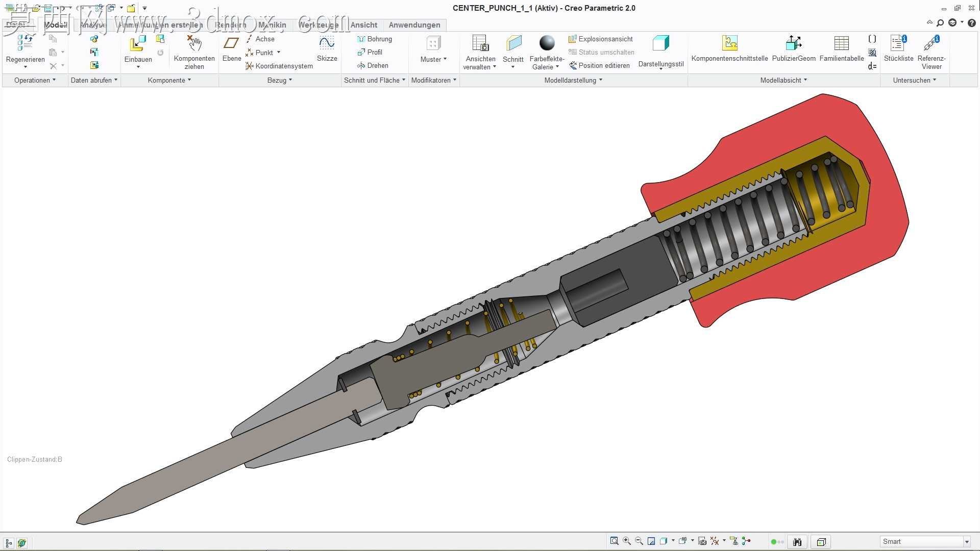
Task: Click the command search magnifier icon
Action: click(940, 23)
